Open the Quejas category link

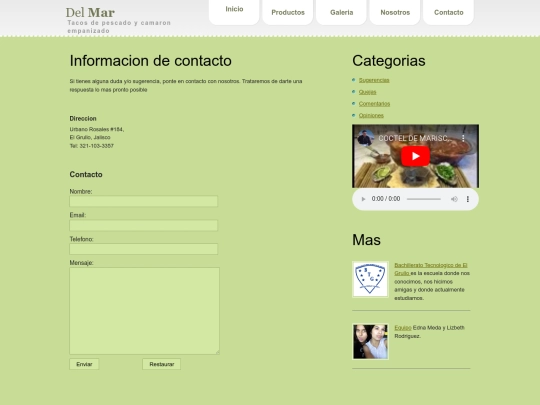pyautogui.click(x=367, y=92)
